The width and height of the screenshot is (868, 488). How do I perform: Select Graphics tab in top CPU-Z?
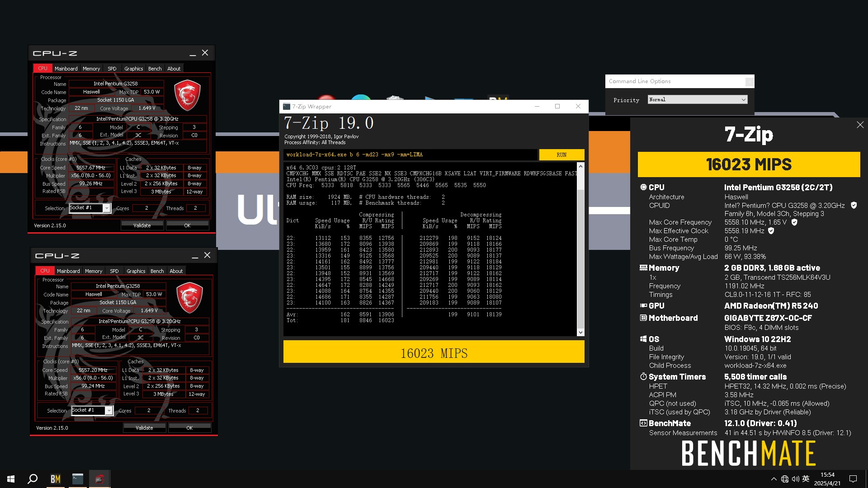pos(133,69)
